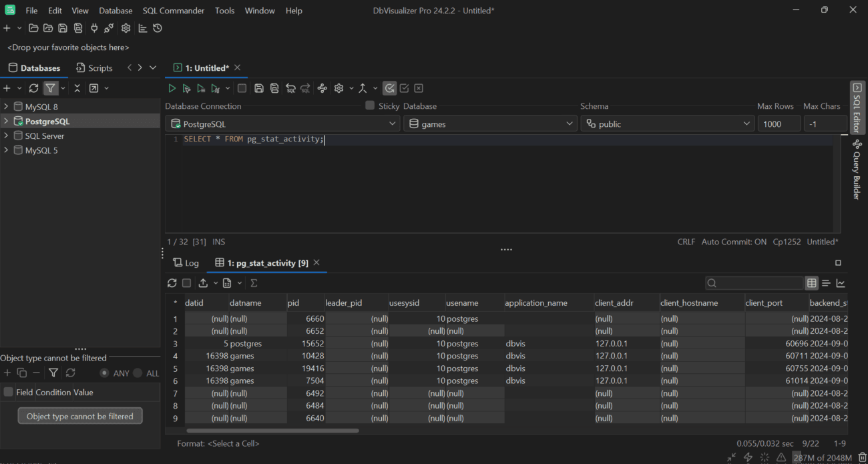Click the bar chart icon in main toolbar
The width and height of the screenshot is (868, 464).
143,28
